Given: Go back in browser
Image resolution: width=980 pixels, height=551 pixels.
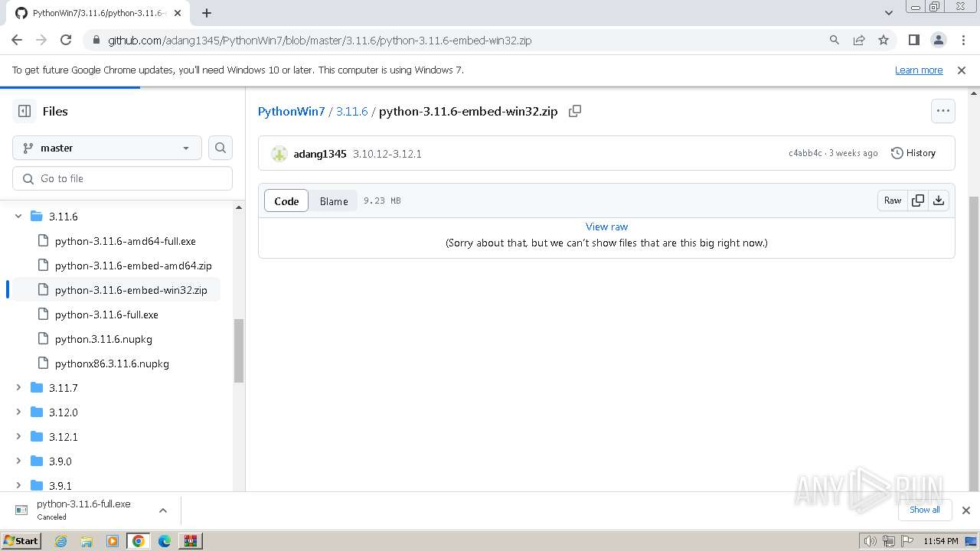Looking at the screenshot, I should 17,40.
